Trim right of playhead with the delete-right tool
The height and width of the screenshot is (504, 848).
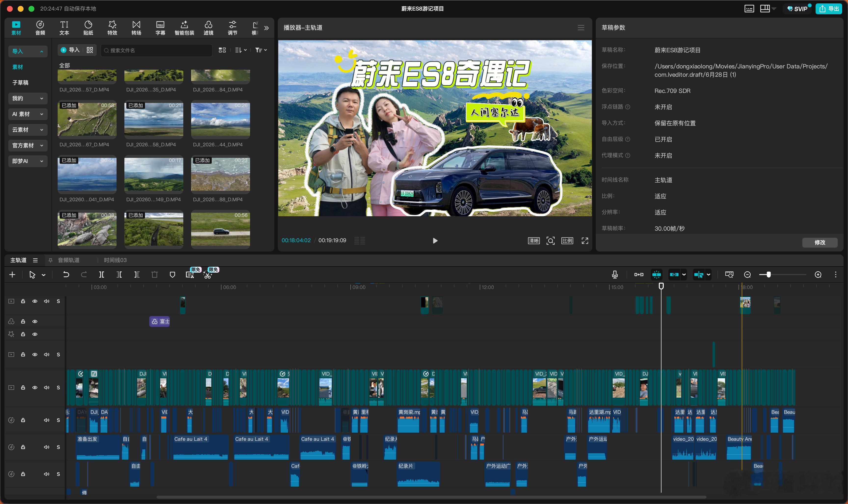click(137, 274)
